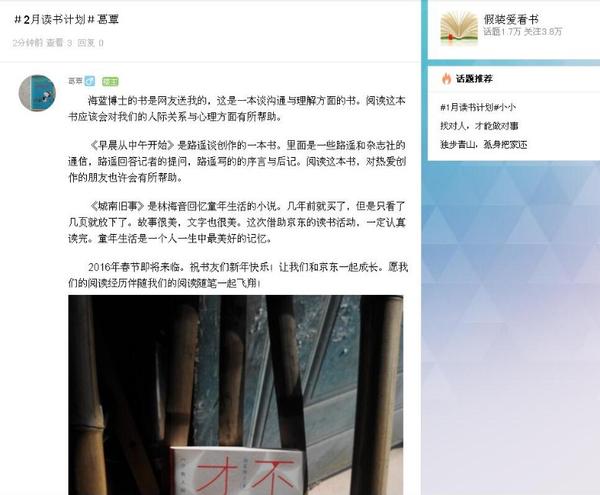Open the post's book photo
The height and width of the screenshot is (495, 600).
pos(236,395)
